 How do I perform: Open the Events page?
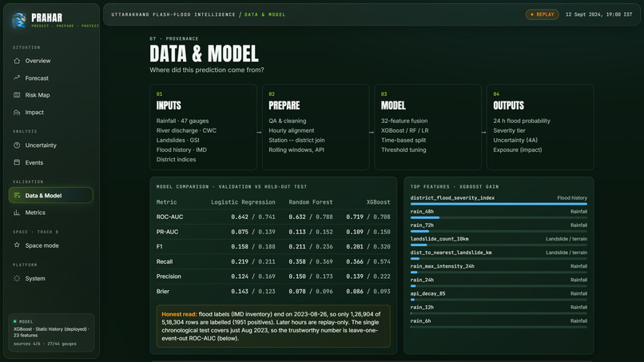50,162
